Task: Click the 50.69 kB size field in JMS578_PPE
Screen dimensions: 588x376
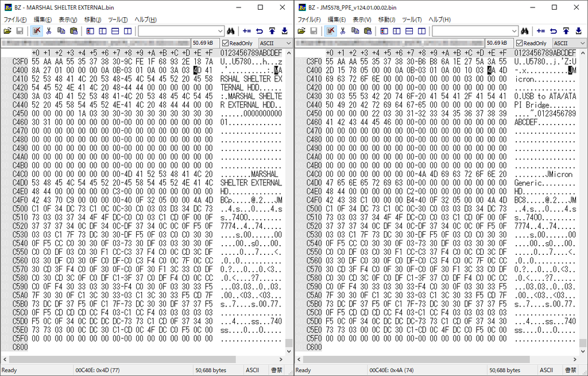Action: click(x=499, y=43)
